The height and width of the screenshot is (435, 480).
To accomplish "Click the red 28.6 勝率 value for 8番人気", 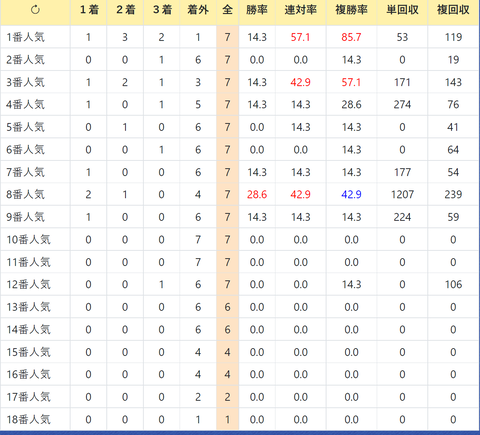I will click(257, 195).
